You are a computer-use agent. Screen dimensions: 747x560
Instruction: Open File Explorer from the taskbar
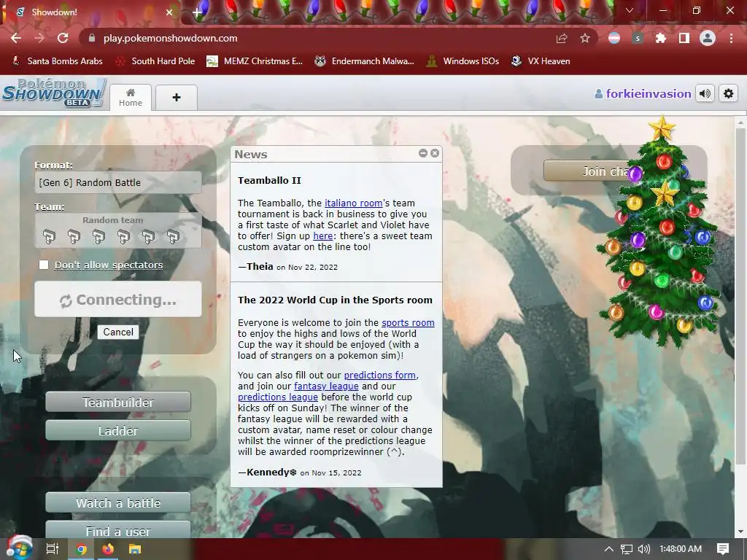coord(135,549)
